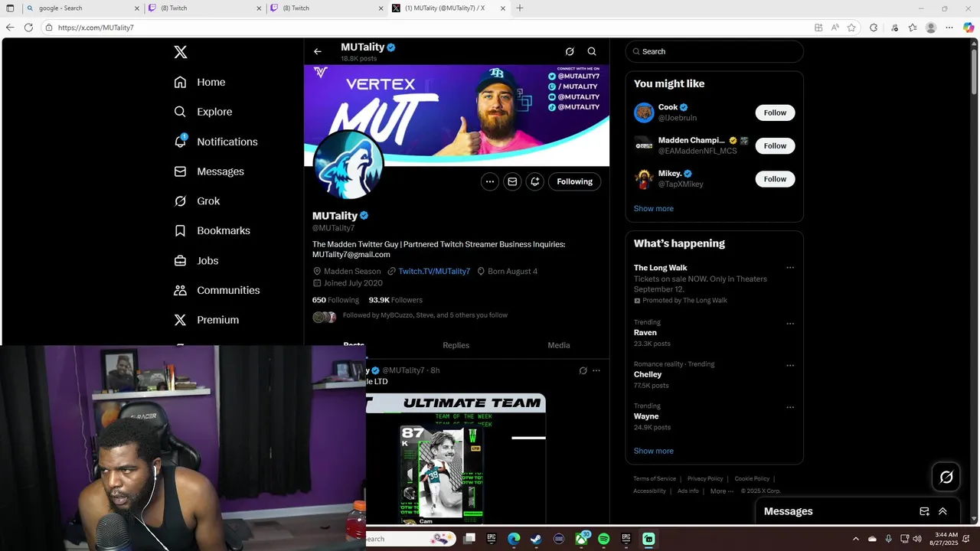Toggle post notifications bell for MUTality
The width and height of the screenshot is (980, 551).
[534, 181]
